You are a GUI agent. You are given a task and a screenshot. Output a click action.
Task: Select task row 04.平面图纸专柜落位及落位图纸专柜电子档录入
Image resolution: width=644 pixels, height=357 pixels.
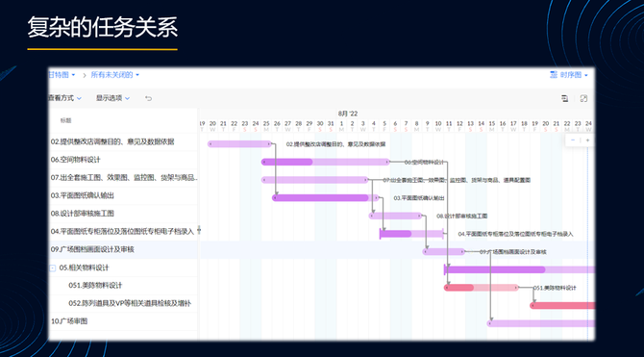pos(123,232)
